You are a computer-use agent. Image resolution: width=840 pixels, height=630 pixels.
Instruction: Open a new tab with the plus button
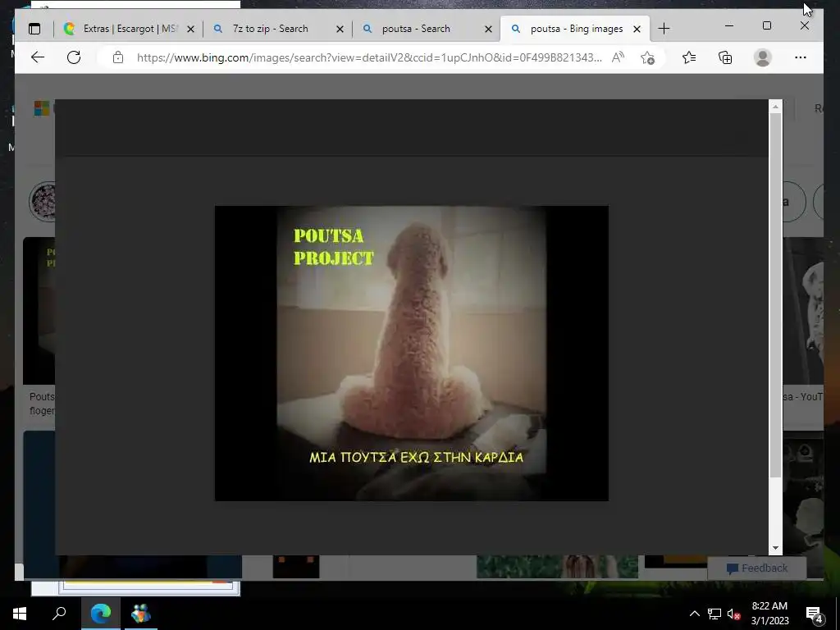click(x=664, y=29)
